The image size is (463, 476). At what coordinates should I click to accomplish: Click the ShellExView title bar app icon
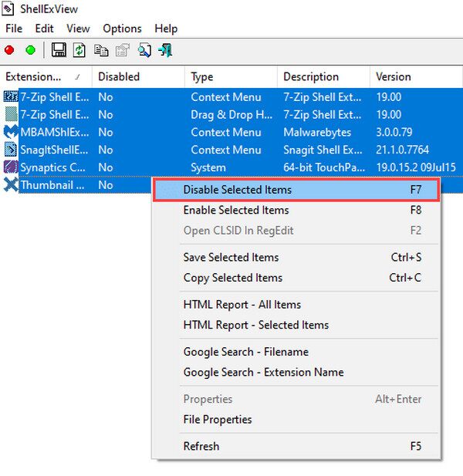8,8
